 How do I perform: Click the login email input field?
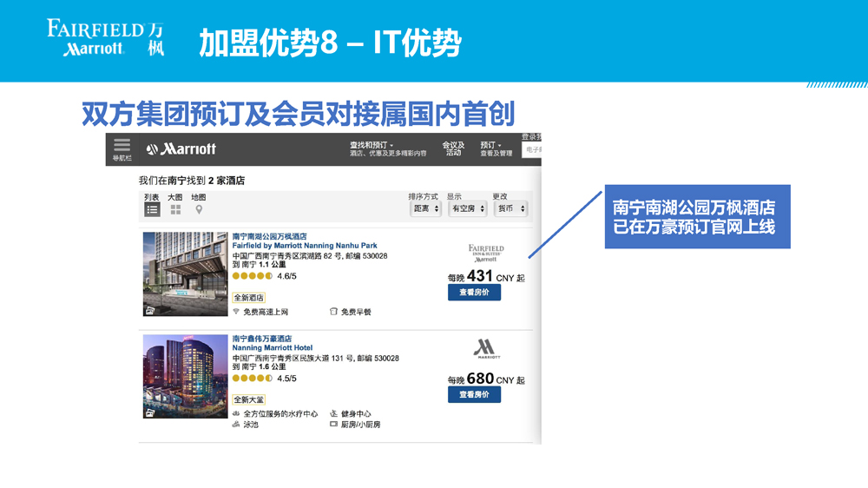click(531, 149)
